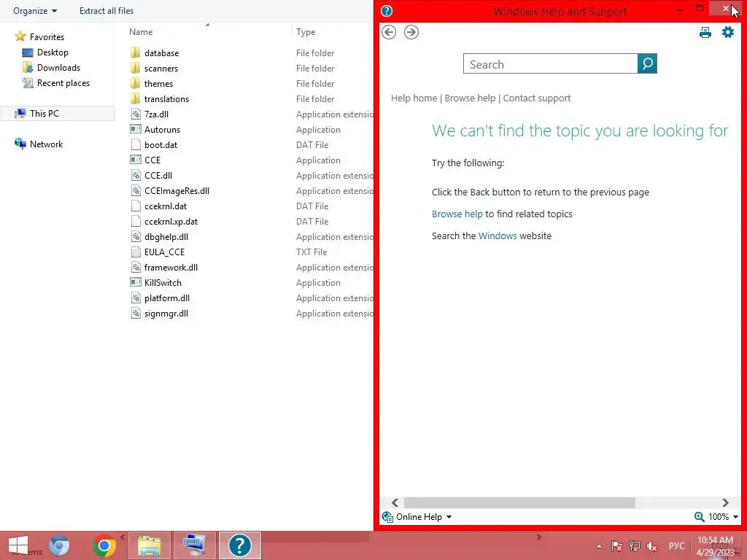Image resolution: width=747 pixels, height=560 pixels.
Task: Select Desktop in Favorites
Action: click(53, 52)
